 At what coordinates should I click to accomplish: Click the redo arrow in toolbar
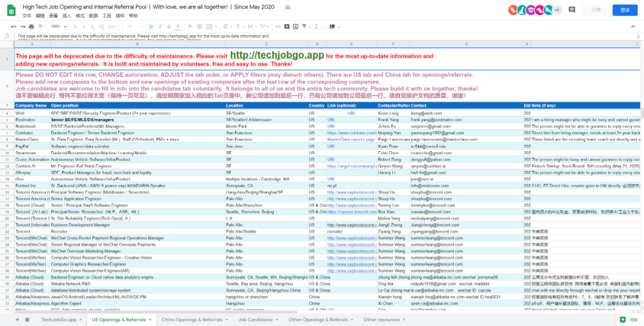[x=23, y=27]
